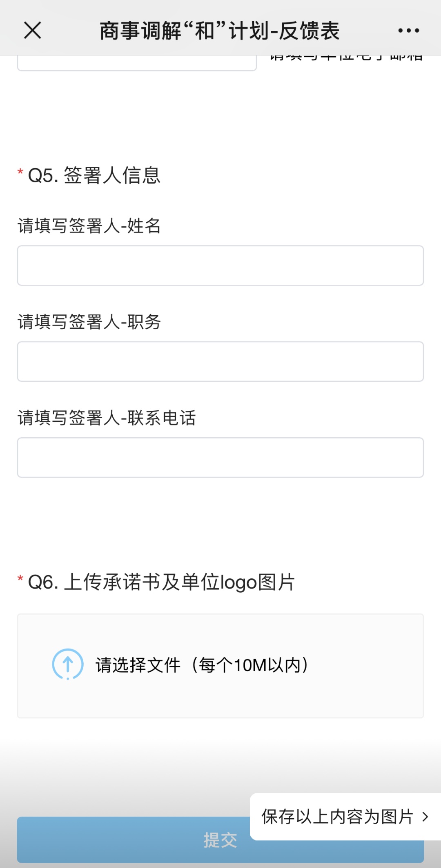Focus the 签署人-联系电话 input field

220,458
